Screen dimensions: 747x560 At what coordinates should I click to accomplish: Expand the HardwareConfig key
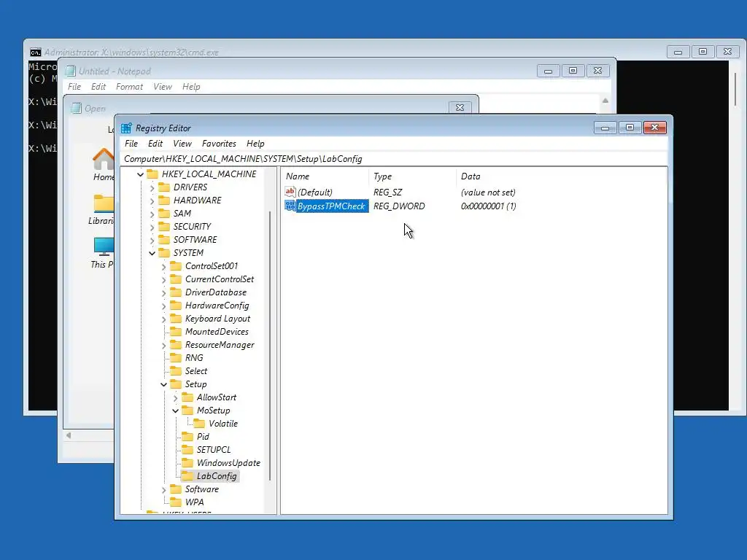click(164, 306)
